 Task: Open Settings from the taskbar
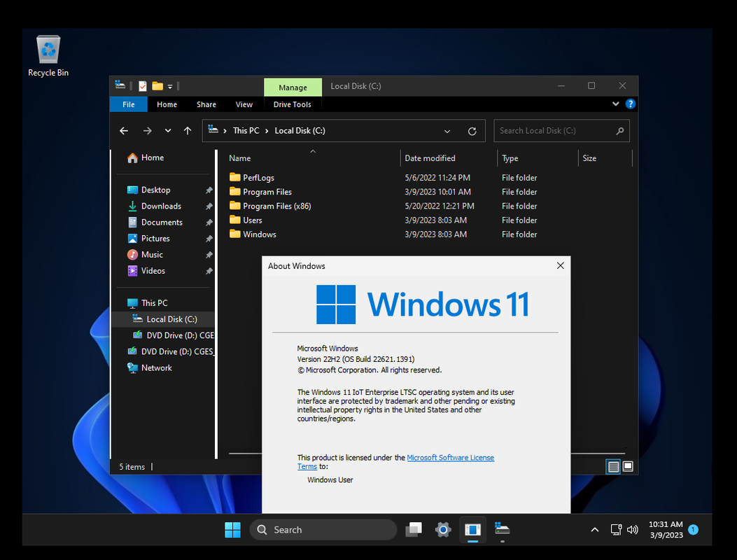pos(443,530)
